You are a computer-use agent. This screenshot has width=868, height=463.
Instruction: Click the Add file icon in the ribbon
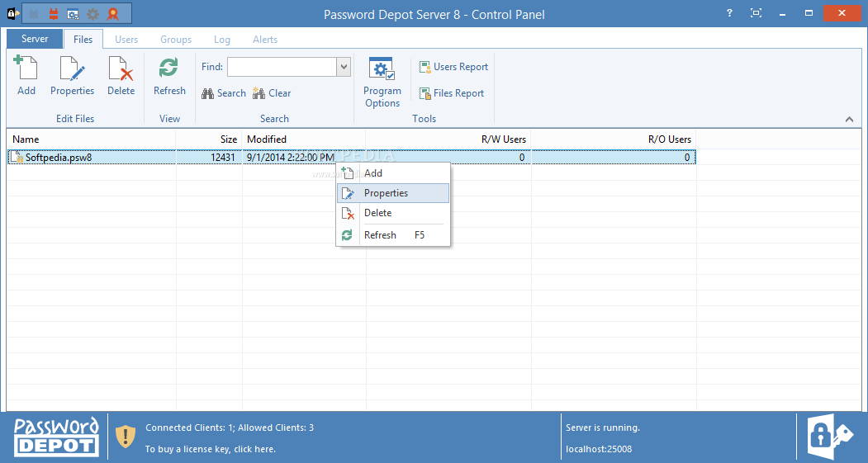[x=26, y=76]
